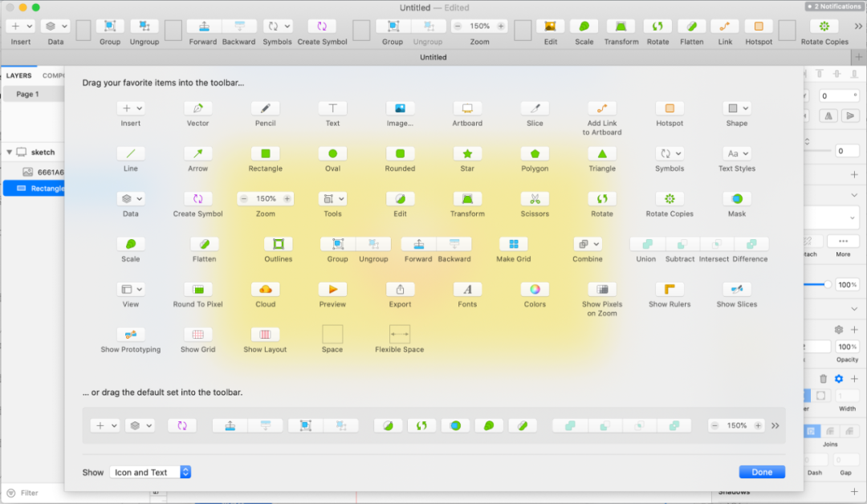Click the Union item in the sheet
867x504 pixels.
pos(646,244)
